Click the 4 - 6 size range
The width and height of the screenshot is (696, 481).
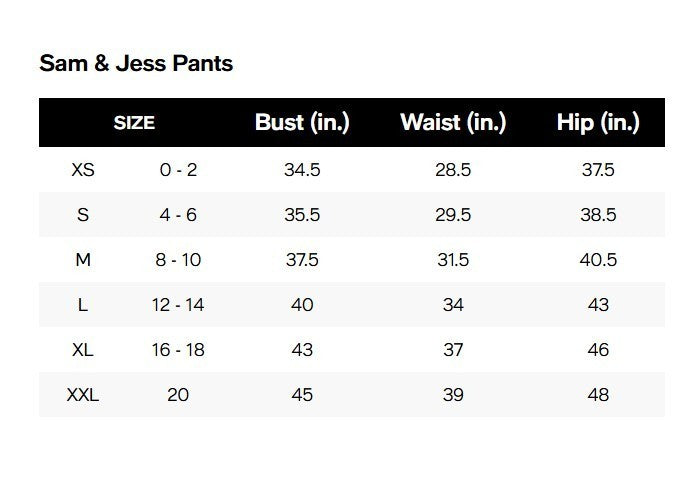[x=178, y=215]
